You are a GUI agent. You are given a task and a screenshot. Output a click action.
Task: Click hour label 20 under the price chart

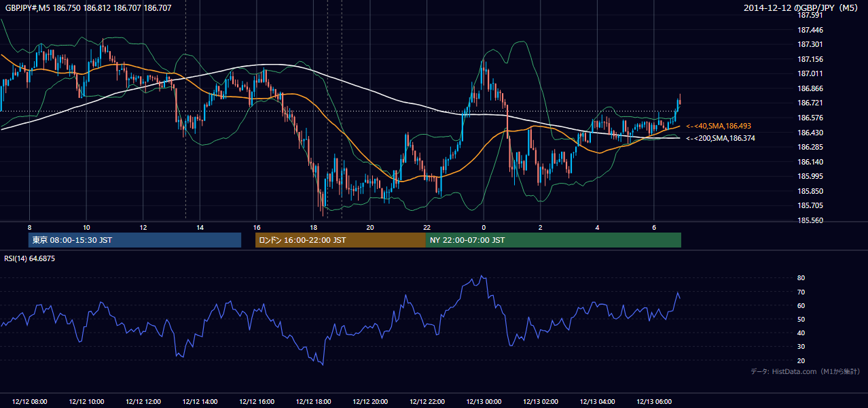pyautogui.click(x=370, y=227)
